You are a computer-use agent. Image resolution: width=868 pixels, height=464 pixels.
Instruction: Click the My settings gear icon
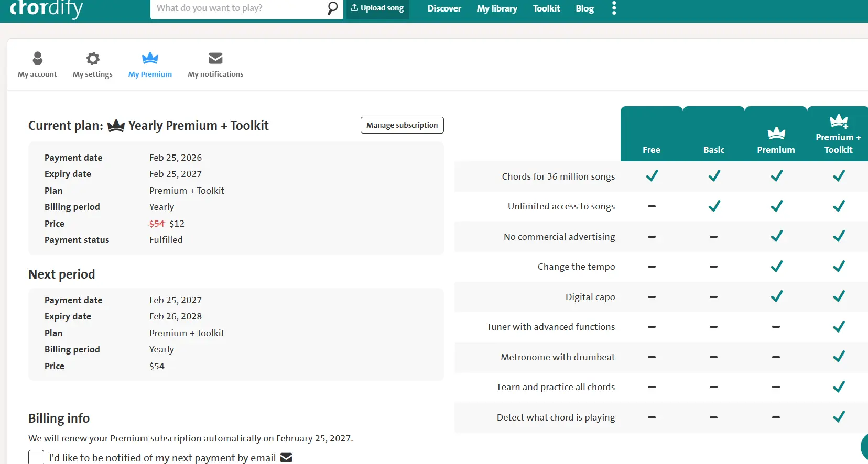pyautogui.click(x=93, y=58)
